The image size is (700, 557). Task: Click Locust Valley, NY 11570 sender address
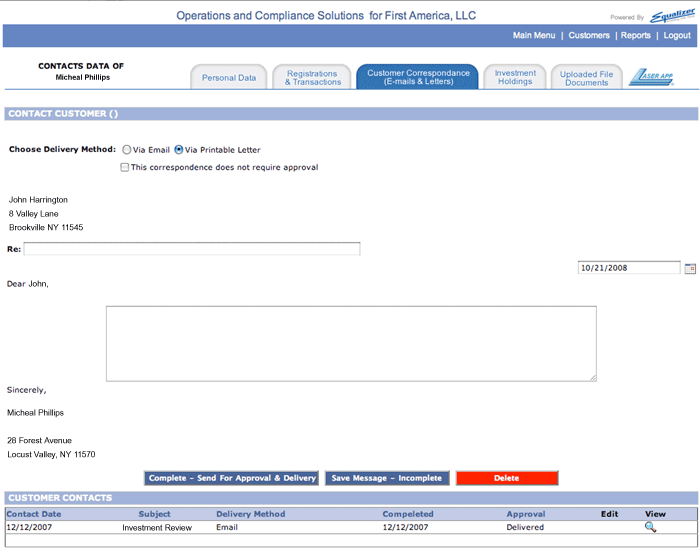point(51,454)
